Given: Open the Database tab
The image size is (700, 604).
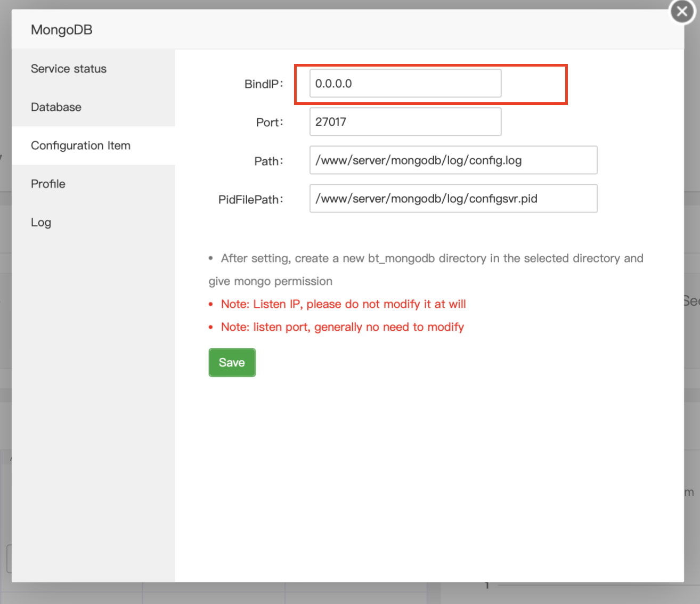Looking at the screenshot, I should pyautogui.click(x=56, y=107).
